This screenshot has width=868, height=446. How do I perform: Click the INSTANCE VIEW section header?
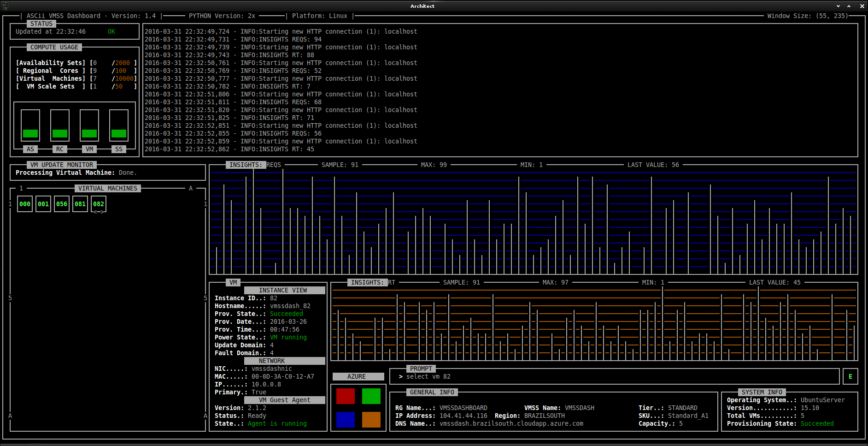pos(284,290)
